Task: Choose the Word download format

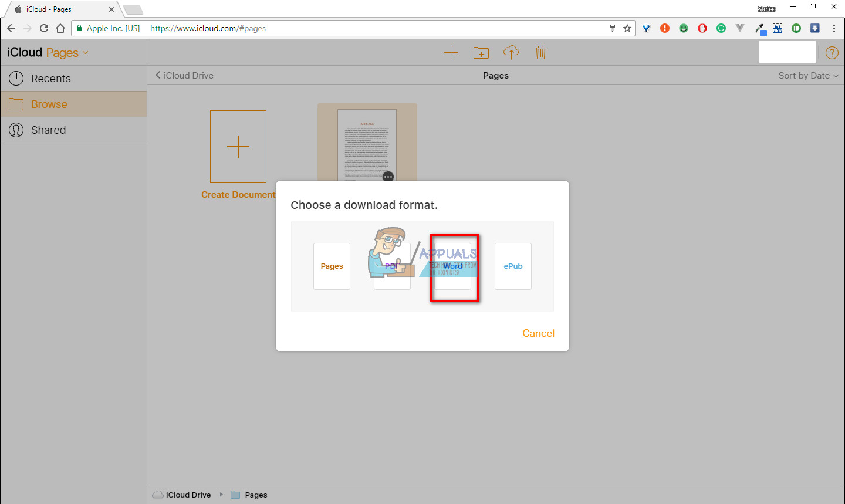Action: pos(452,266)
